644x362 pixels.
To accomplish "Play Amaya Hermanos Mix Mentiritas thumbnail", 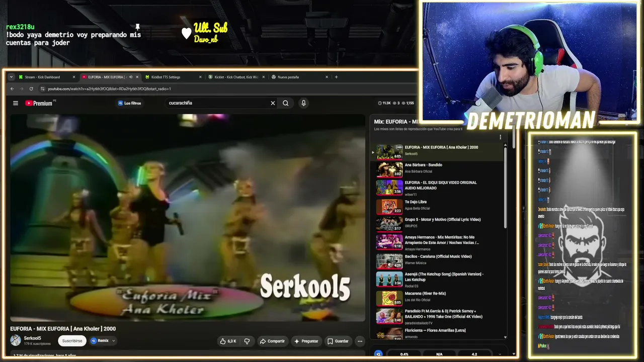I will pyautogui.click(x=389, y=242).
